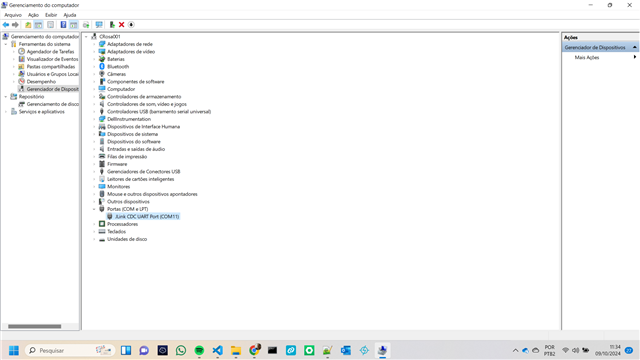640x360 pixels.
Task: Click the Processadores category icon
Action: pos(102,224)
